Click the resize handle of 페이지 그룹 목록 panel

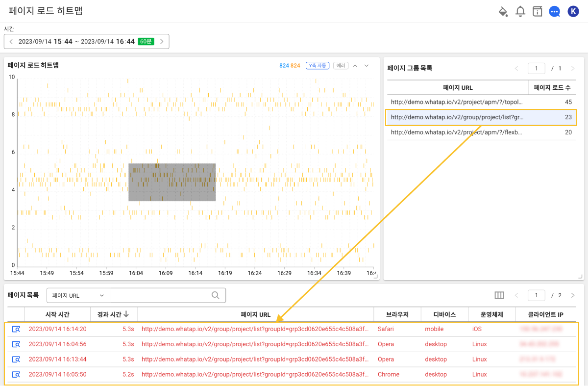point(581,277)
